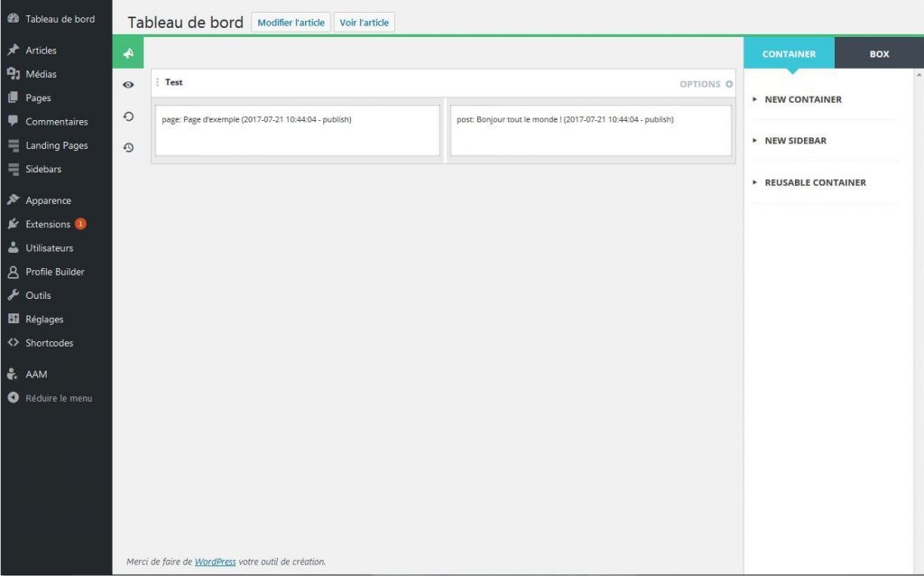Screen dimensions: 924x576
Task: Click the Landing Pages icon
Action: (13, 145)
